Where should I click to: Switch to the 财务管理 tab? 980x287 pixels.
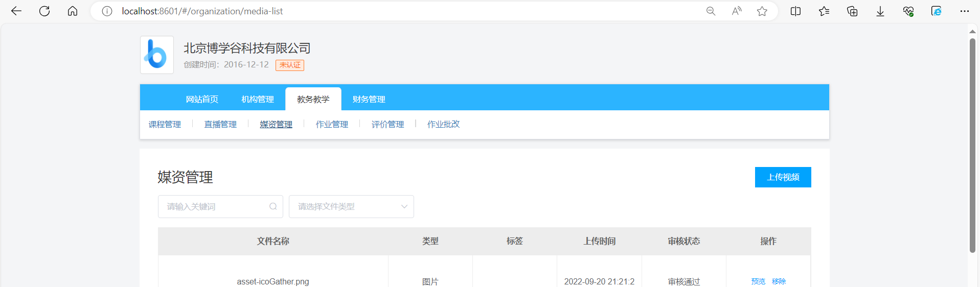369,99
